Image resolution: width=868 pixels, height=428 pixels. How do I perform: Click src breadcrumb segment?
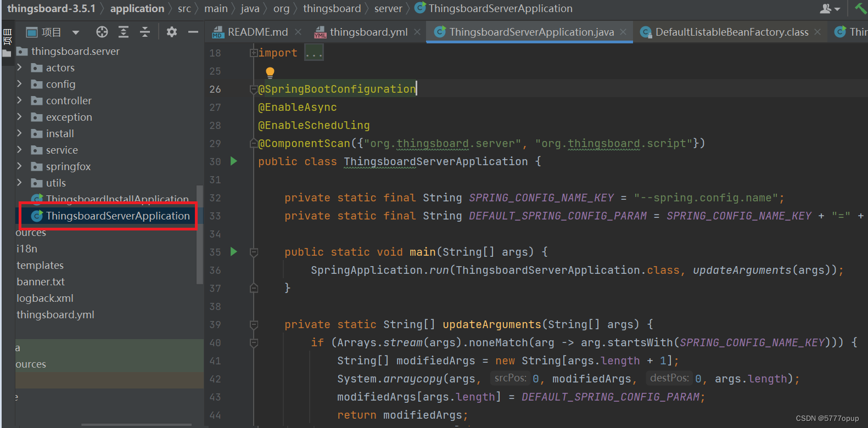click(184, 9)
